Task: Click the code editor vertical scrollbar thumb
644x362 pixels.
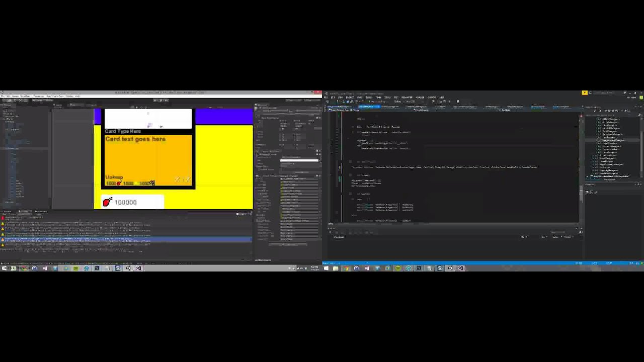Action: click(x=580, y=193)
